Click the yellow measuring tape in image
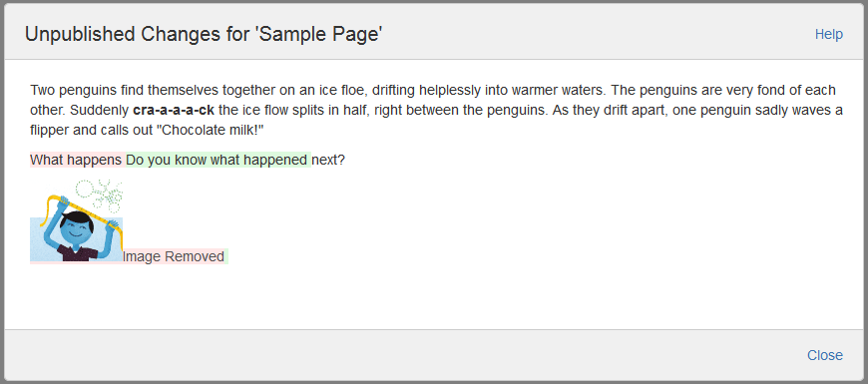 coord(81,210)
